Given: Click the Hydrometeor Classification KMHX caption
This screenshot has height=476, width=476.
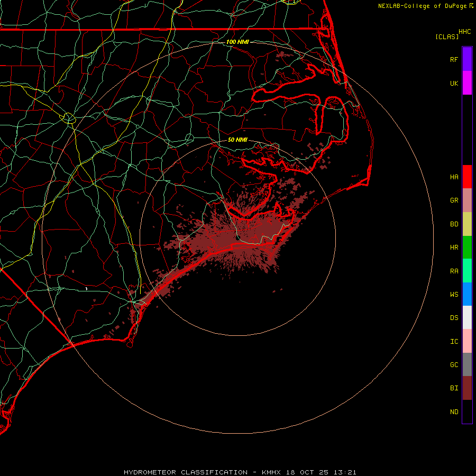Looking at the screenshot, I should coord(240,472).
